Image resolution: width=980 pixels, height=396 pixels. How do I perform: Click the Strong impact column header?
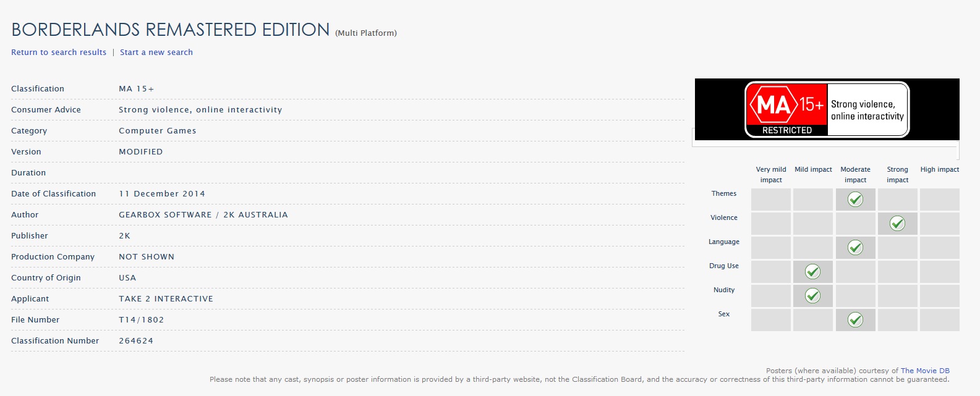(x=898, y=175)
